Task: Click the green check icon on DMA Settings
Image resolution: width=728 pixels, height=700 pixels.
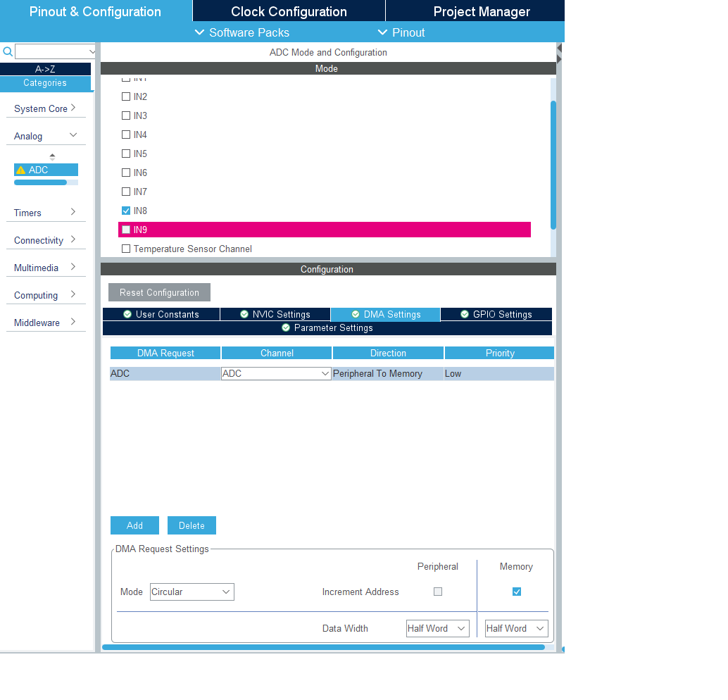Action: [356, 315]
